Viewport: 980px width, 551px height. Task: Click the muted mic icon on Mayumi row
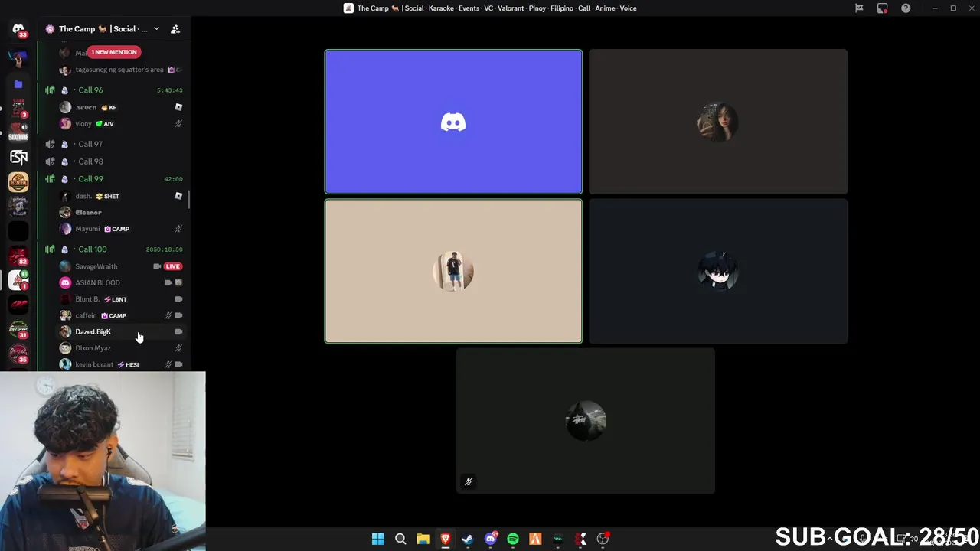(178, 229)
